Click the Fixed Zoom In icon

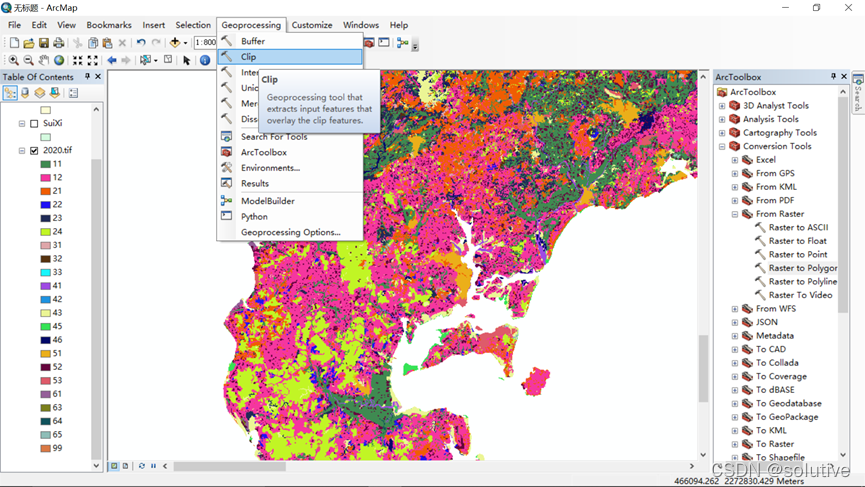click(78, 60)
